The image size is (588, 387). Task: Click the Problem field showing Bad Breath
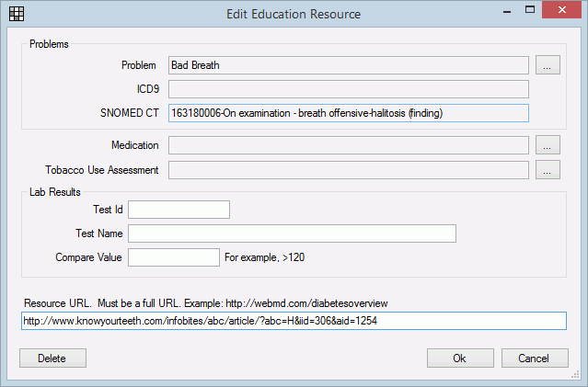348,65
